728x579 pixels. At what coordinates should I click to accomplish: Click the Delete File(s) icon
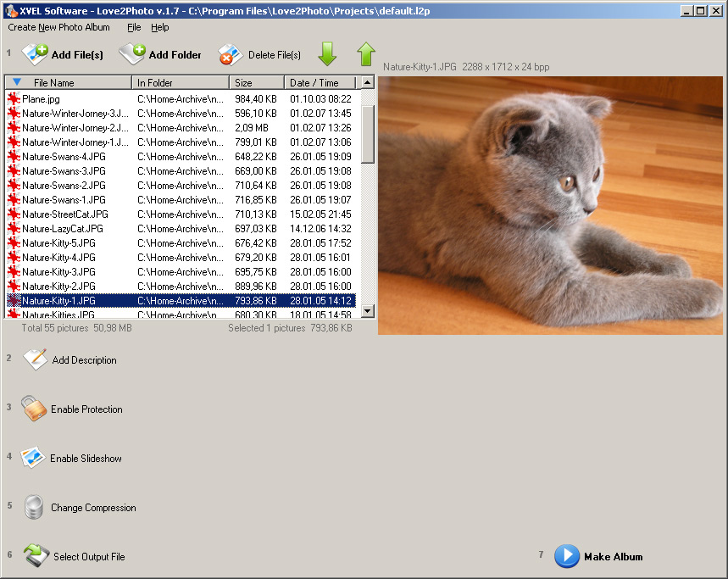pos(231,55)
